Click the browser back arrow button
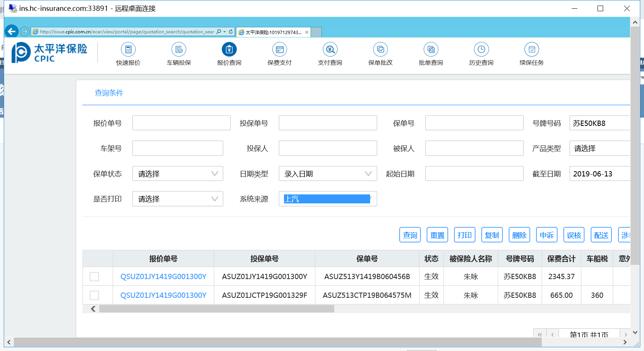Screen dimensions: 644x351 click(12, 31)
